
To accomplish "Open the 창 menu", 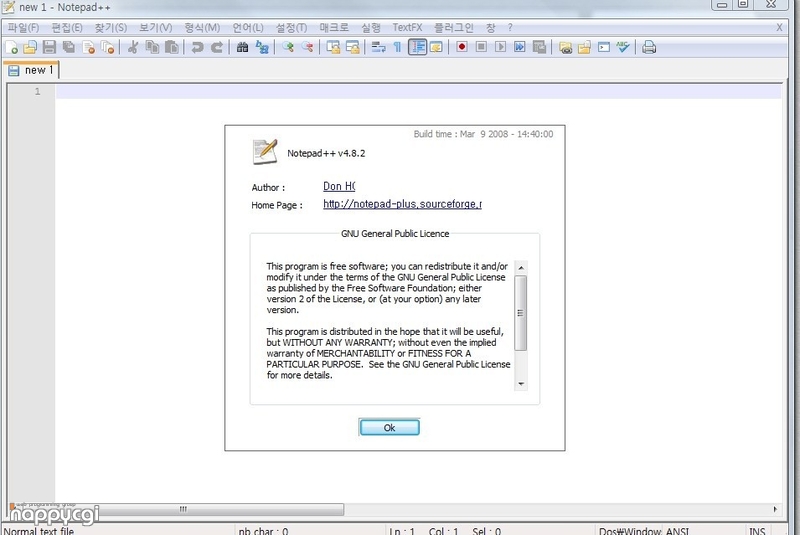I will pyautogui.click(x=490, y=28).
